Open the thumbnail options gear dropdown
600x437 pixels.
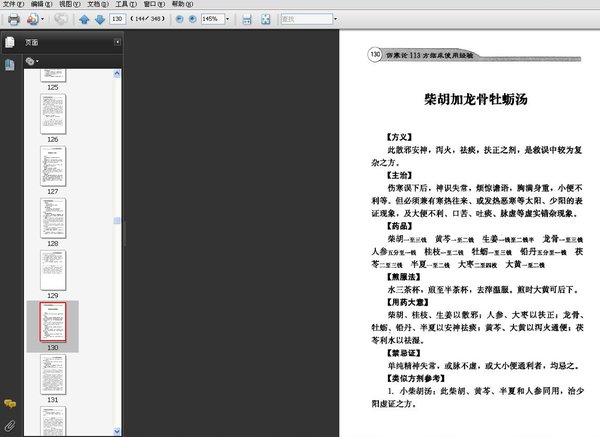click(x=32, y=61)
